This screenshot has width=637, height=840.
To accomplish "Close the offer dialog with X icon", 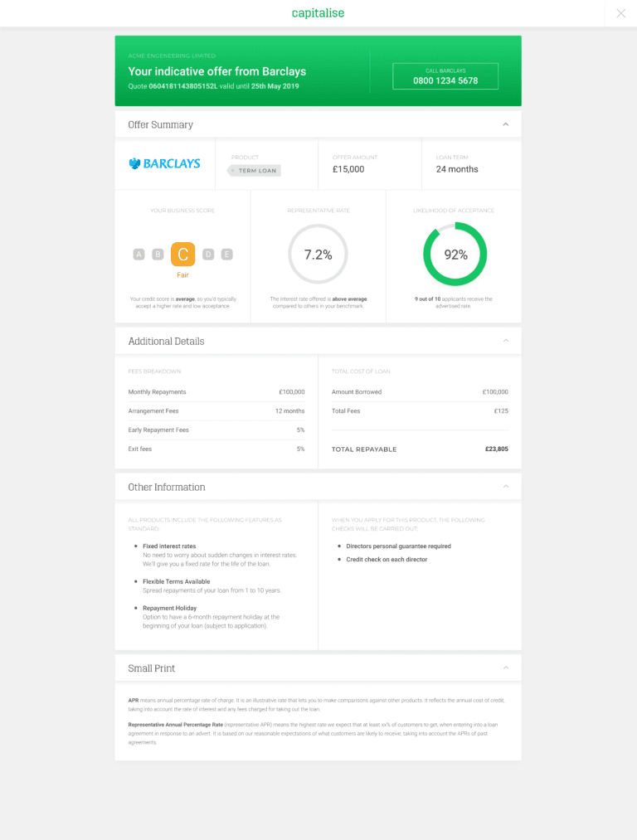I will (620, 13).
